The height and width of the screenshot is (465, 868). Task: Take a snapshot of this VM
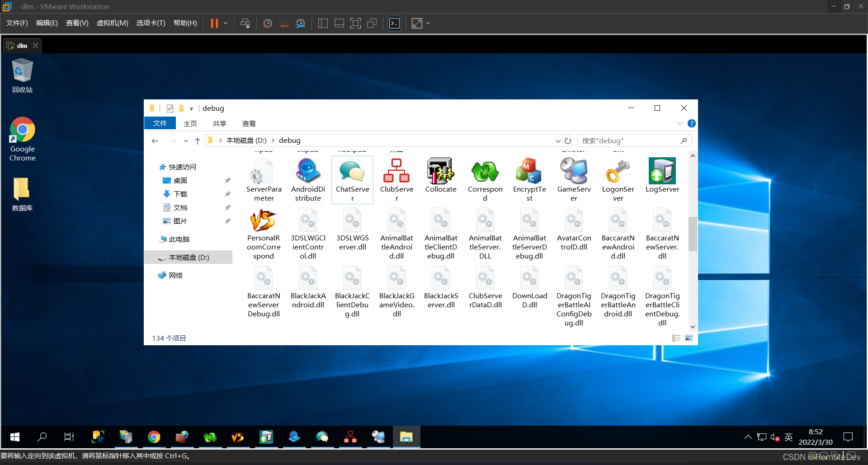[x=268, y=23]
